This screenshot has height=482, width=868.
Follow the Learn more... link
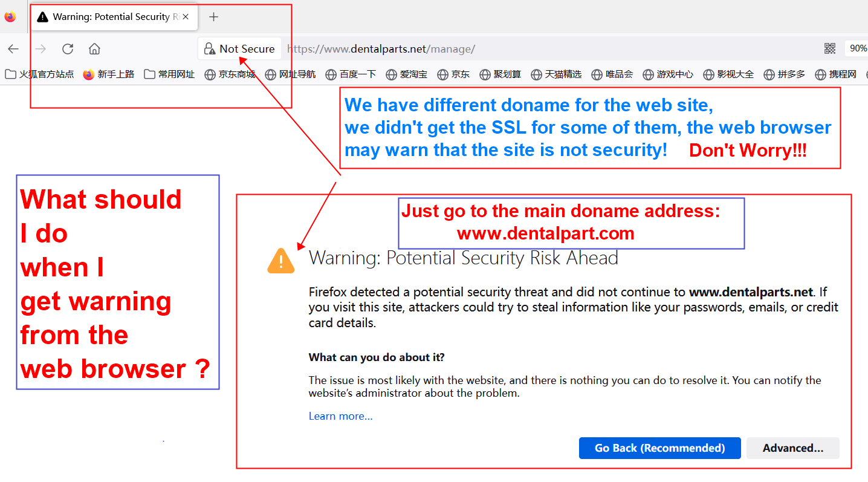[x=340, y=416]
